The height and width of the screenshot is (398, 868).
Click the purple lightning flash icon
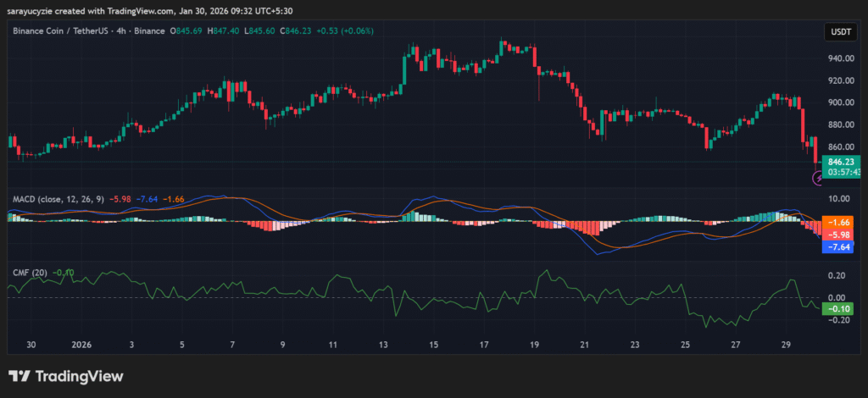818,178
